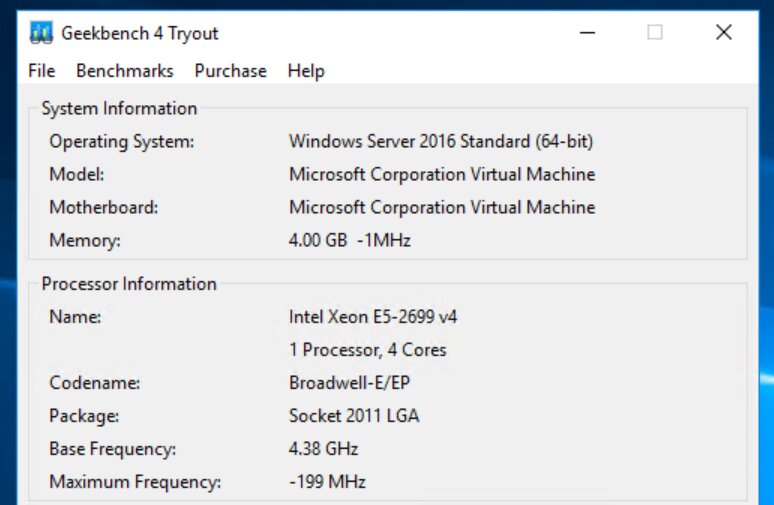This screenshot has width=774, height=505.
Task: Click the Geekbench app icon in title bar
Action: click(41, 33)
